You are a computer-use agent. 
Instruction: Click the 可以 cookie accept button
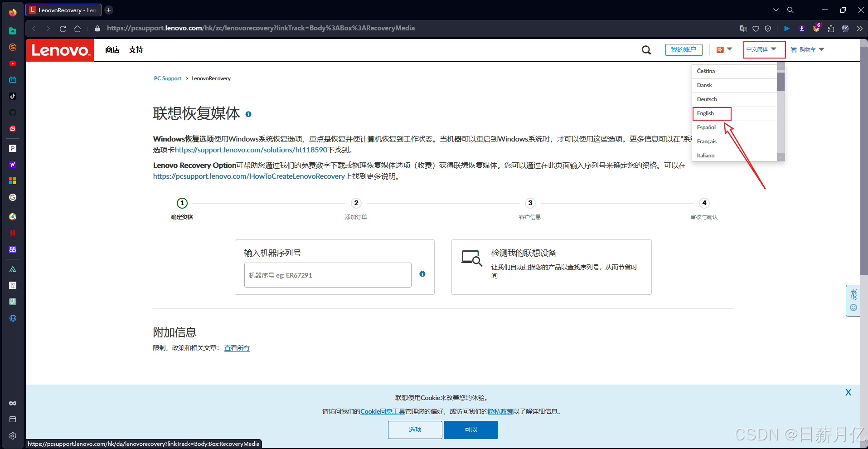[471, 429]
